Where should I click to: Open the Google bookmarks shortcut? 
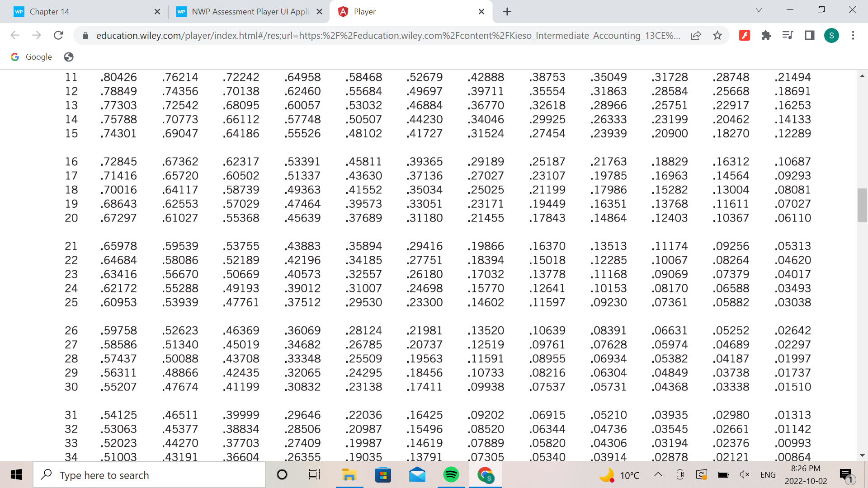click(31, 56)
